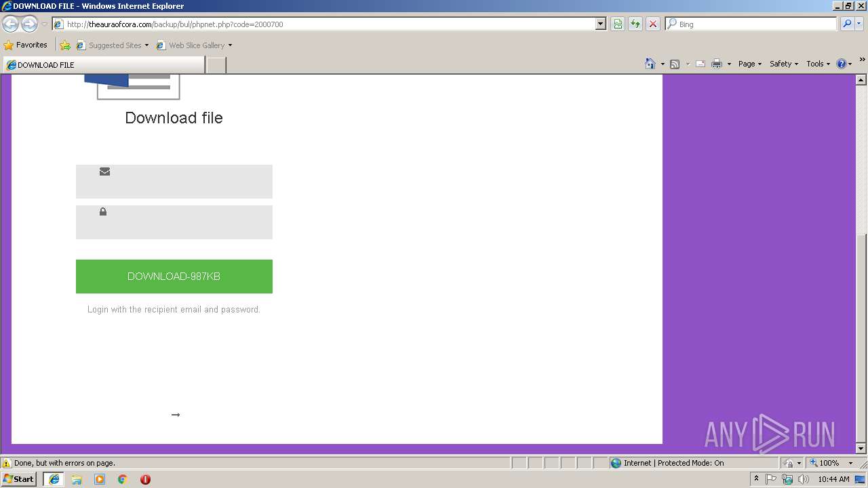The height and width of the screenshot is (488, 868).
Task: Toggle Compatibility View icon
Action: pos(618,24)
